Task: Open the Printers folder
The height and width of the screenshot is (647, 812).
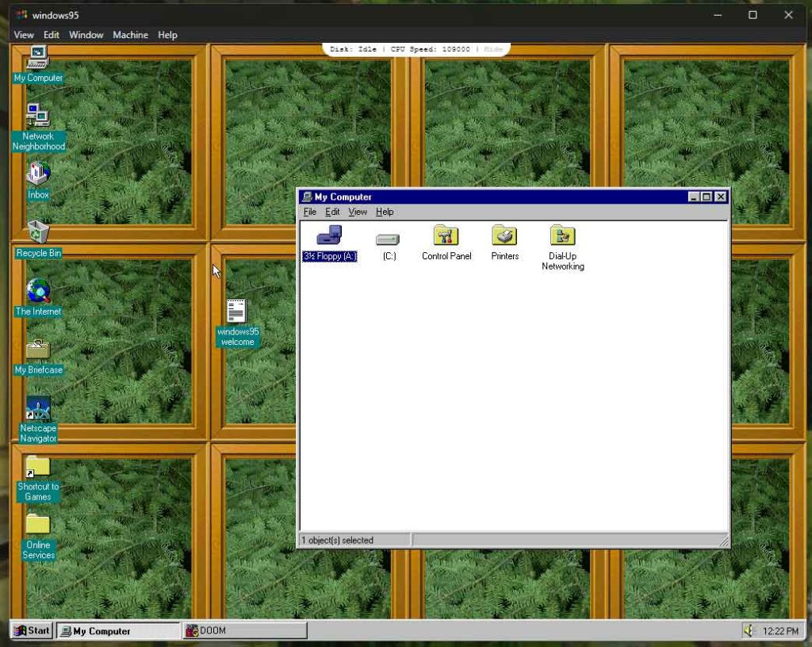Action: point(504,235)
